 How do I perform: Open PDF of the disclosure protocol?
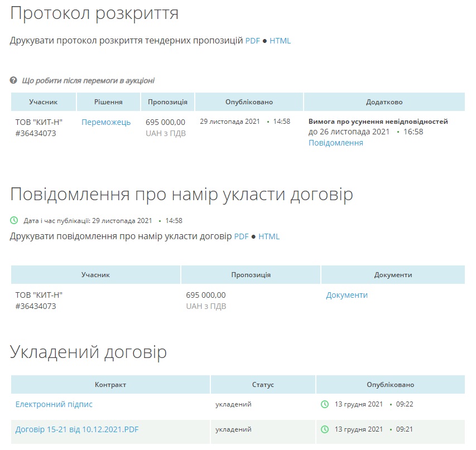(x=253, y=41)
